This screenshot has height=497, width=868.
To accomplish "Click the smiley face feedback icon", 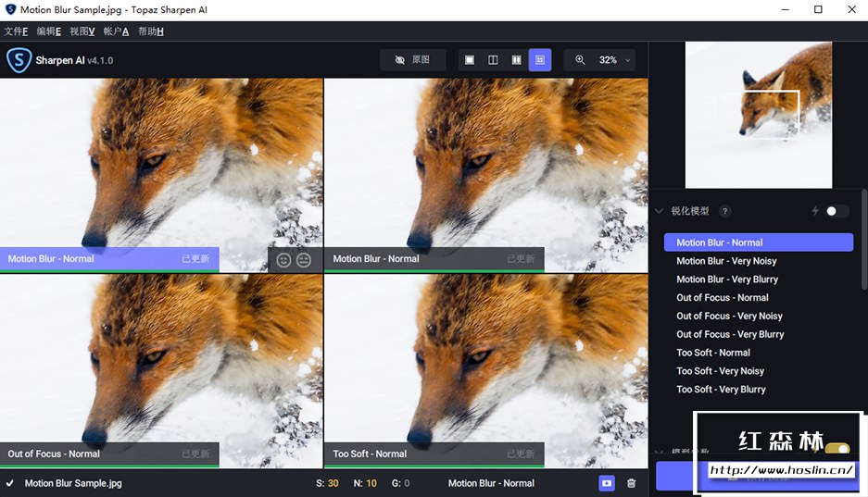I will point(283,260).
